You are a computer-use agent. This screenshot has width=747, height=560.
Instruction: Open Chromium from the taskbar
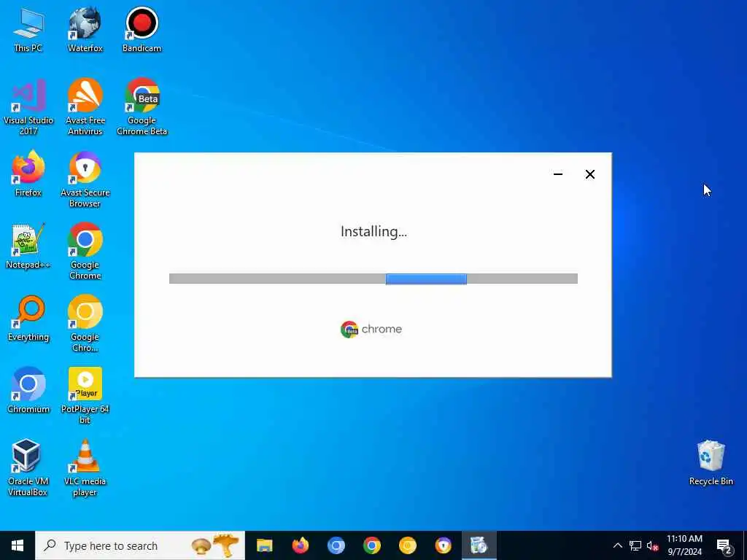(336, 545)
